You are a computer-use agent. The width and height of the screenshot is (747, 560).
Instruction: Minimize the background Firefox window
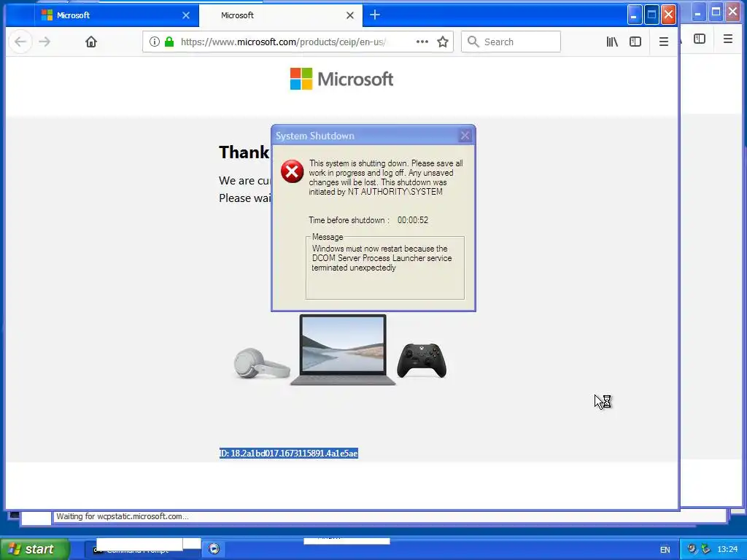click(x=698, y=12)
